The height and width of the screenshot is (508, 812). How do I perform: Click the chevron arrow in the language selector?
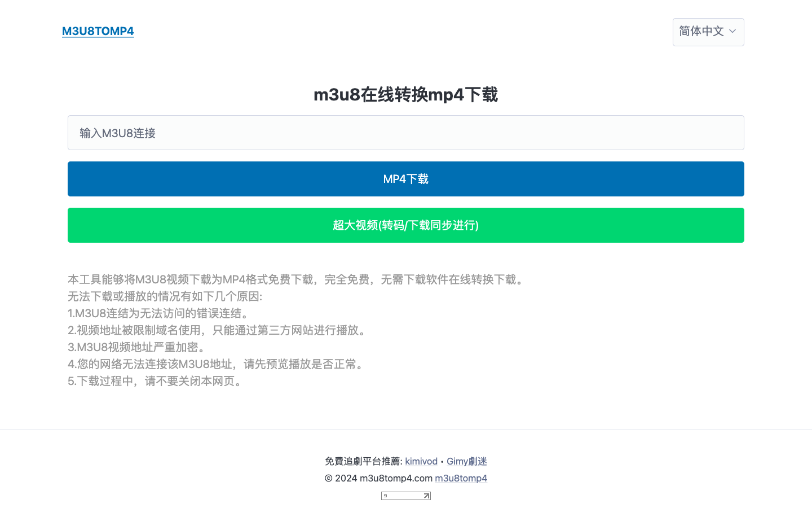732,32
